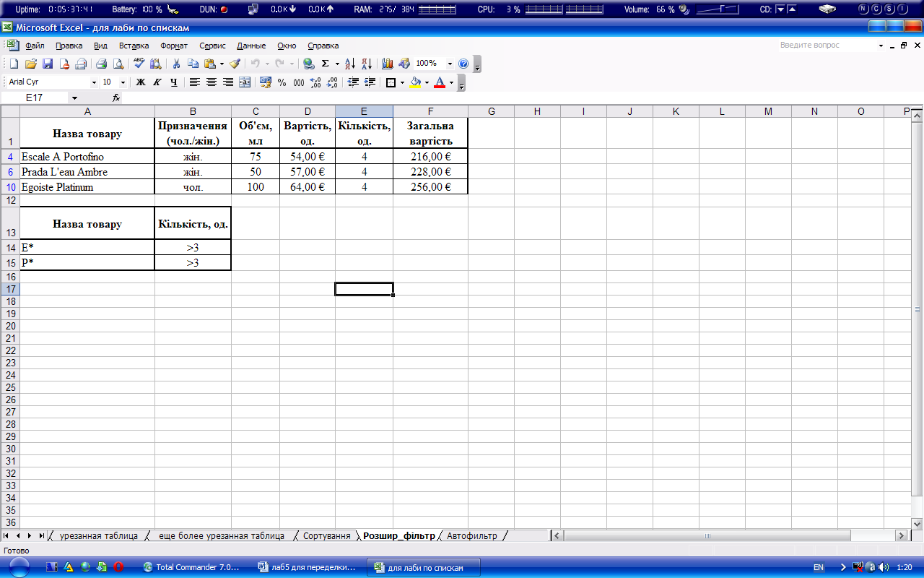Switch to the урезанная таблица sheet tab
Screen dimensions: 924x578
point(99,536)
